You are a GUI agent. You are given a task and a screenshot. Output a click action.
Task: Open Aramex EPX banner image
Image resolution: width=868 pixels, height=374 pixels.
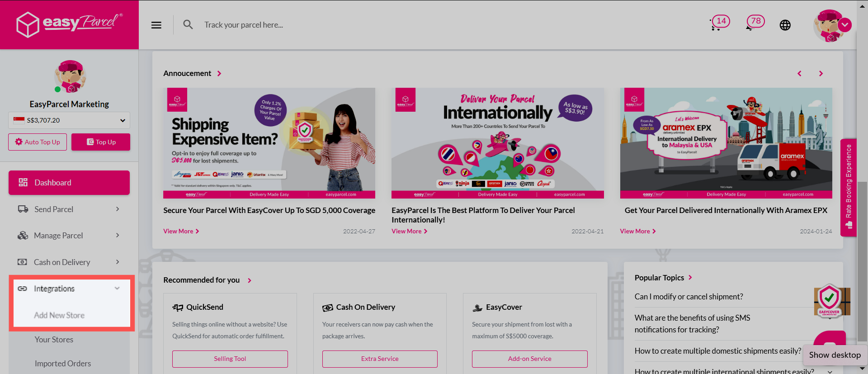point(726,143)
